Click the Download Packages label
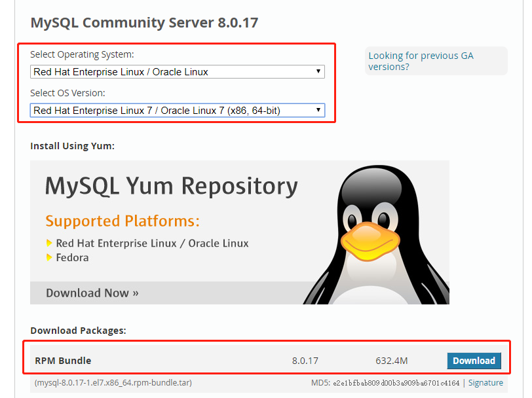The height and width of the screenshot is (398, 532). 78,331
